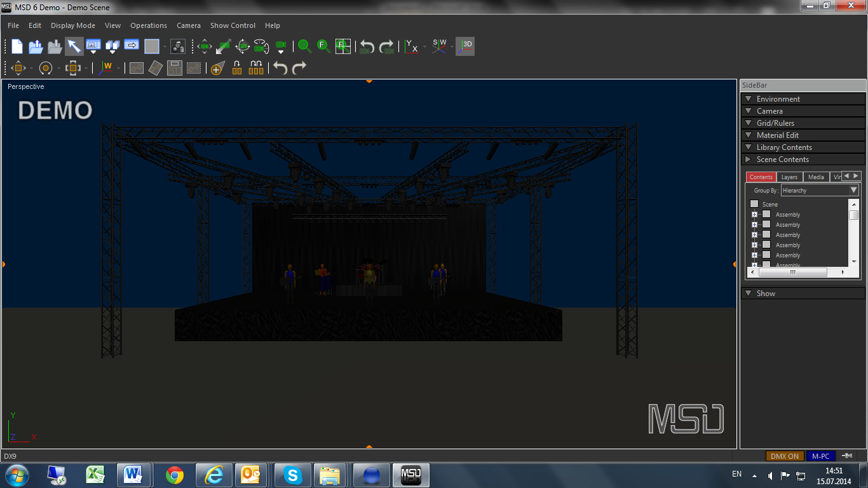Click the W world axis icon
The image size is (868, 488).
click(x=106, y=67)
